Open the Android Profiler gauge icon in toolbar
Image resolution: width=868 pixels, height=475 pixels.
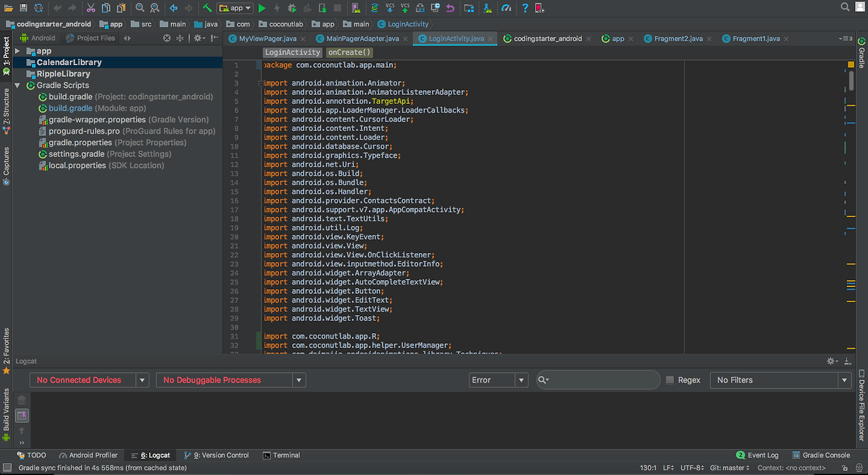[507, 8]
